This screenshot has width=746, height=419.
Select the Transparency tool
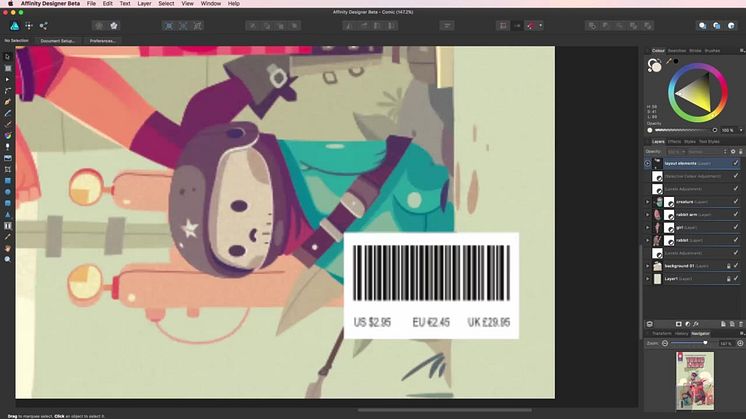click(7, 147)
